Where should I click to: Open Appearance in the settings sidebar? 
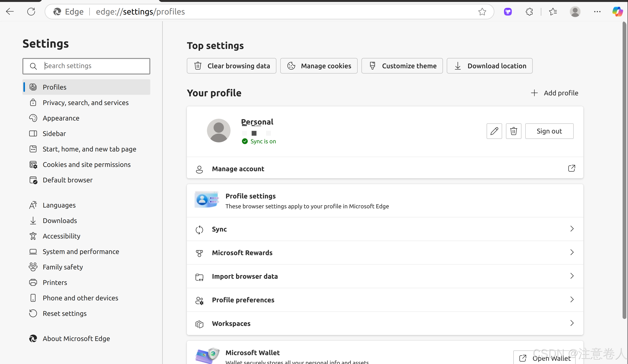pos(61,118)
